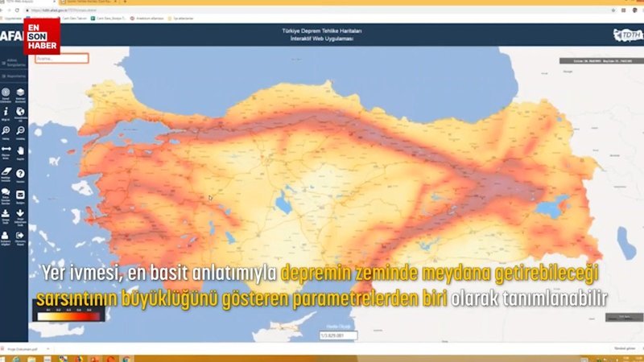Viewport: 644px width, 362px height.
Task: Click the logout arrow icon at sidebar bottom
Action: pyautogui.click(x=21, y=235)
